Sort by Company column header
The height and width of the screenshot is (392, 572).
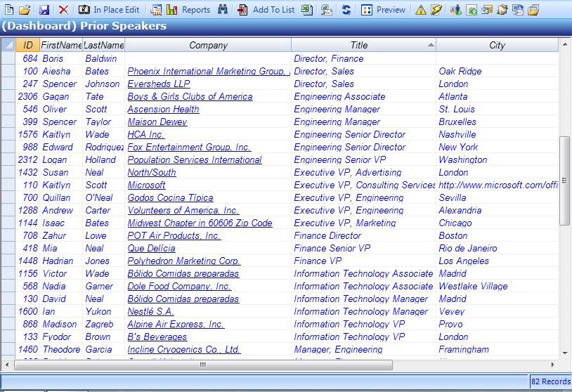tap(208, 45)
